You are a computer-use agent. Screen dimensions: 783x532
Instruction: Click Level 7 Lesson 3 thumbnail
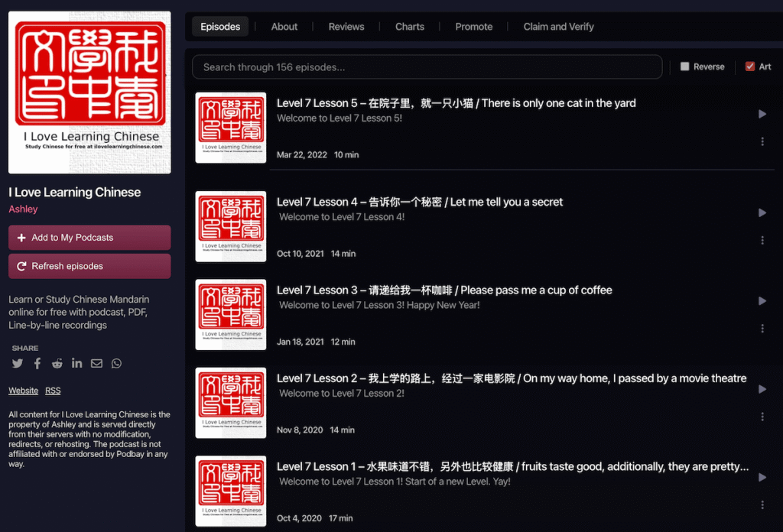(x=231, y=314)
